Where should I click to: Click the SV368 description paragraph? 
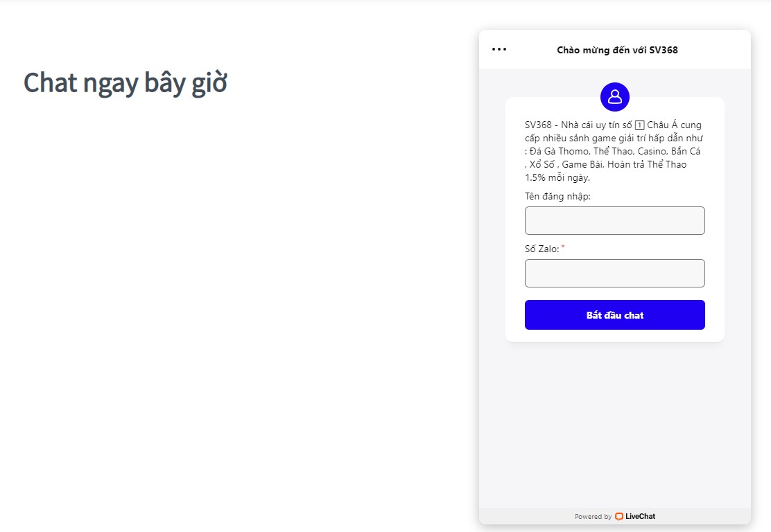tap(614, 151)
